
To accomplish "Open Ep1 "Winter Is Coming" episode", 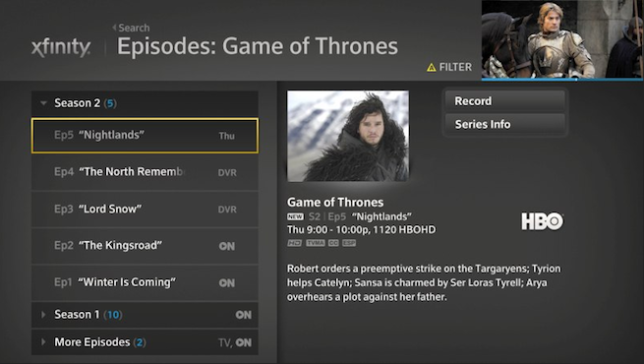I will click(145, 282).
